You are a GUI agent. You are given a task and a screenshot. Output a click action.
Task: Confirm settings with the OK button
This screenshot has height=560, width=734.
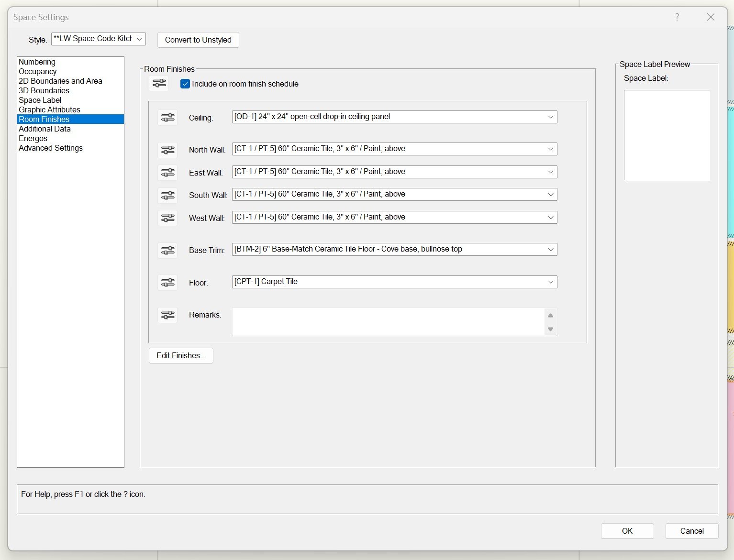click(627, 531)
